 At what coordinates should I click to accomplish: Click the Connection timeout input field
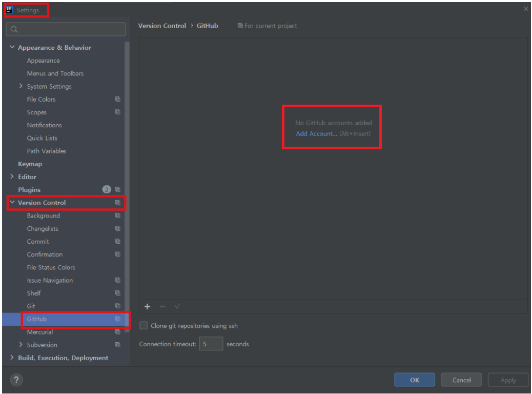(211, 344)
